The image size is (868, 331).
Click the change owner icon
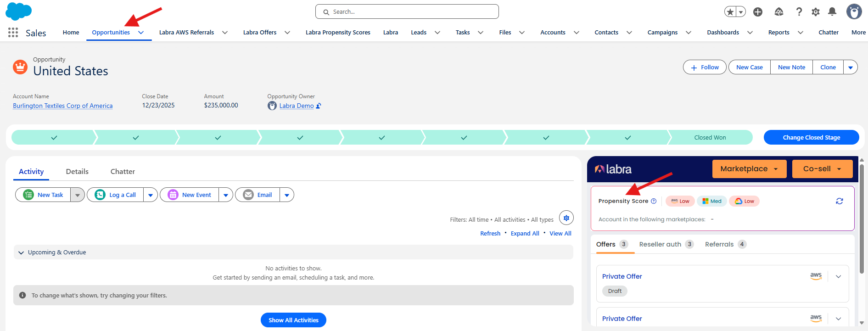319,106
